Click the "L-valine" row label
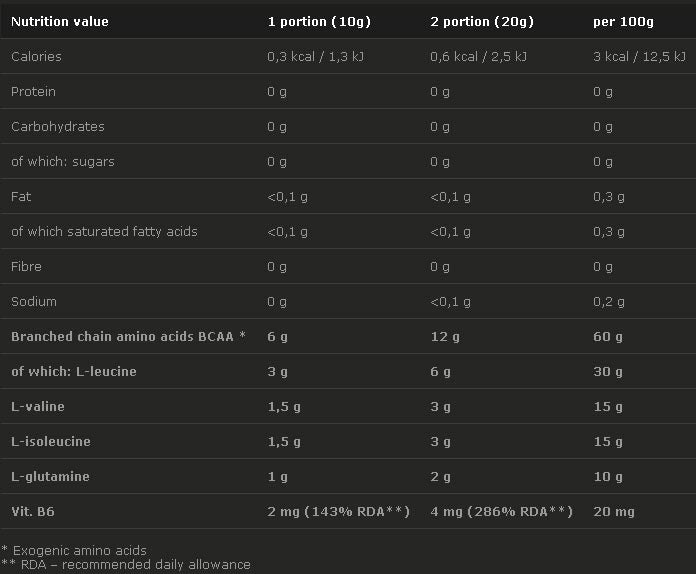 pyautogui.click(x=38, y=406)
